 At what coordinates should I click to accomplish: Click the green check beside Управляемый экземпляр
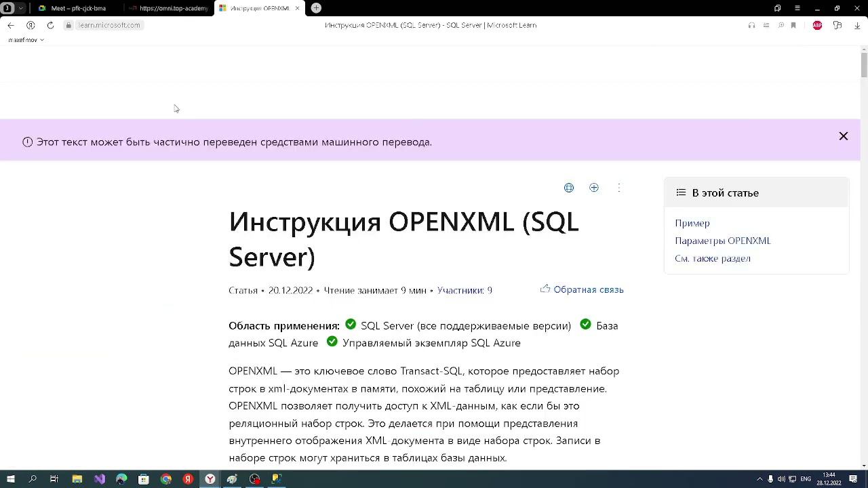(332, 342)
